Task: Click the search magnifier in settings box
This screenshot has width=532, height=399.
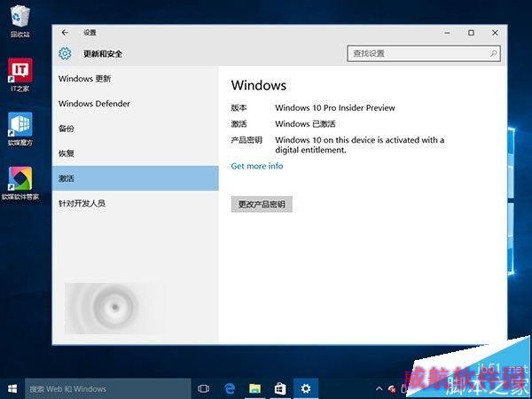Action: (493, 53)
